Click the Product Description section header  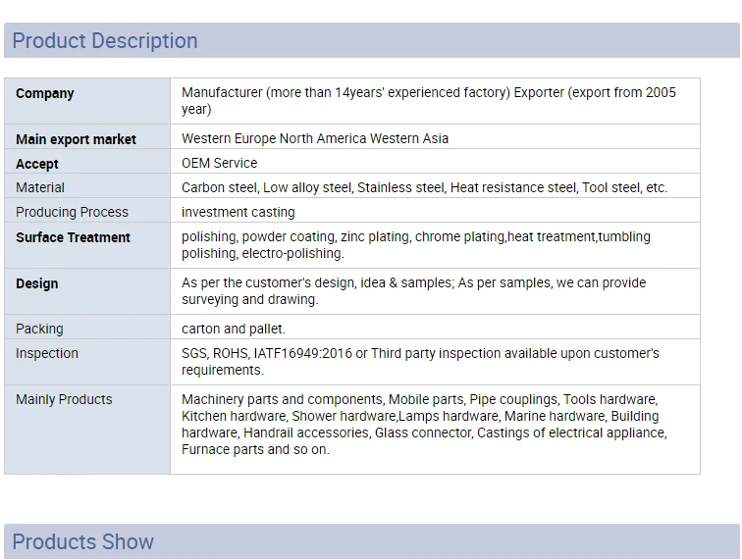[105, 41]
